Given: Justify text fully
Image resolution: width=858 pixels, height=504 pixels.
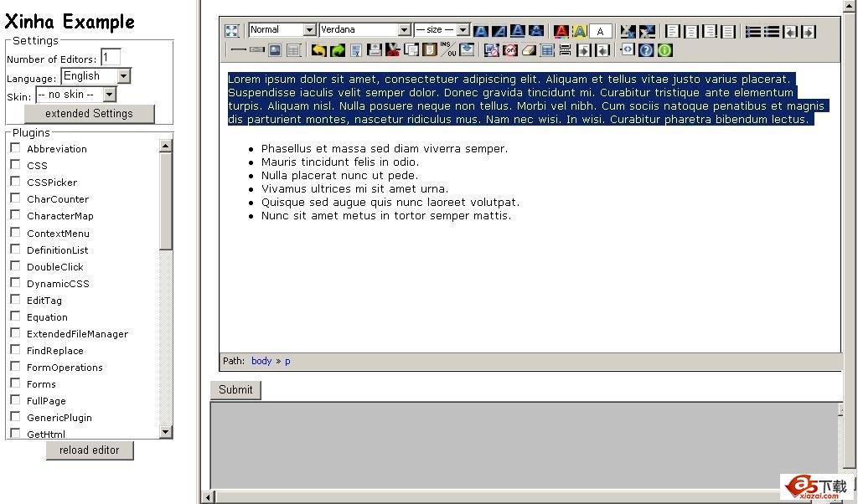Looking at the screenshot, I should (728, 31).
